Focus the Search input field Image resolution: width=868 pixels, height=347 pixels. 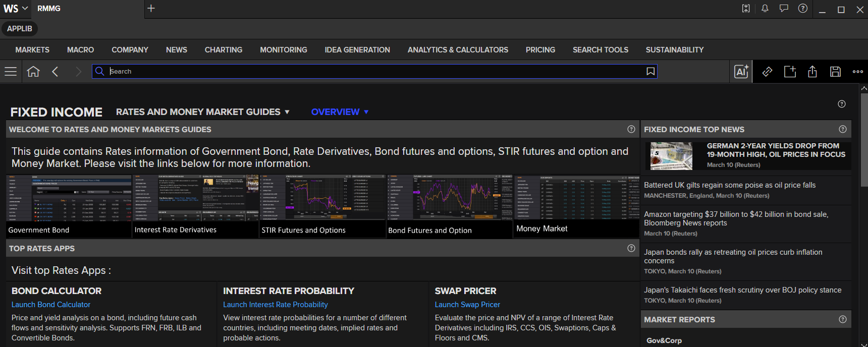point(375,72)
